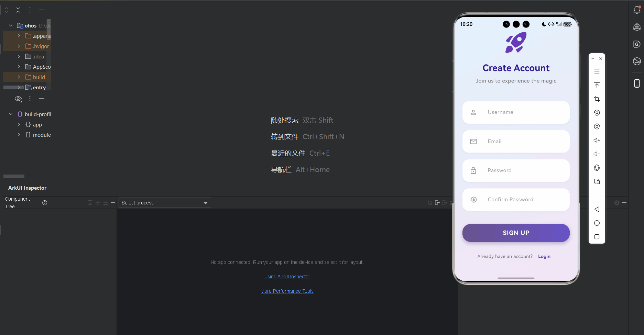Capture a screenshot using the emulator crop icon
The width and height of the screenshot is (644, 335).
(x=597, y=99)
